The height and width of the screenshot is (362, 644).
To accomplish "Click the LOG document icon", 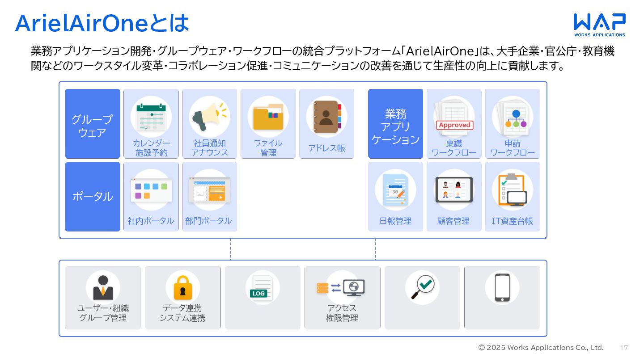I will (x=262, y=287).
